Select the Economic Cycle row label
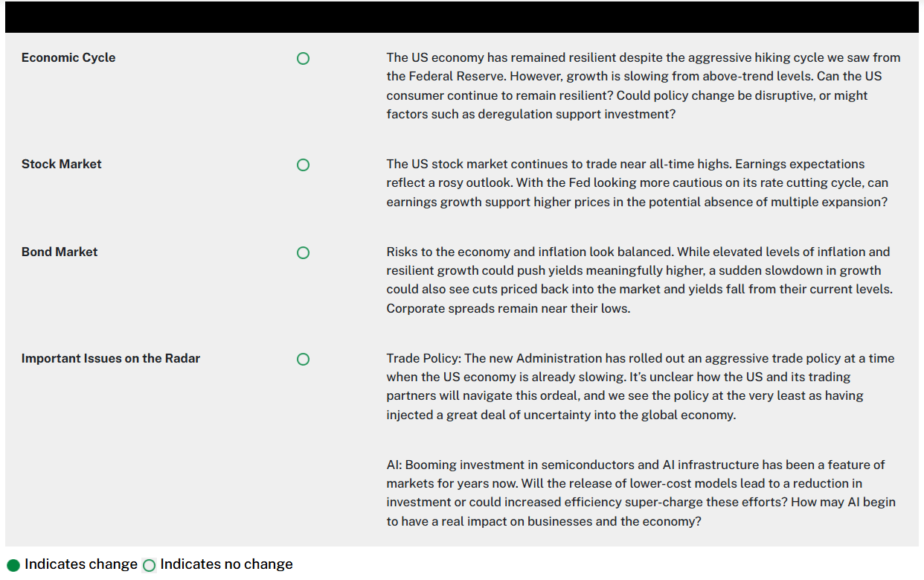The image size is (924, 580). tap(68, 57)
